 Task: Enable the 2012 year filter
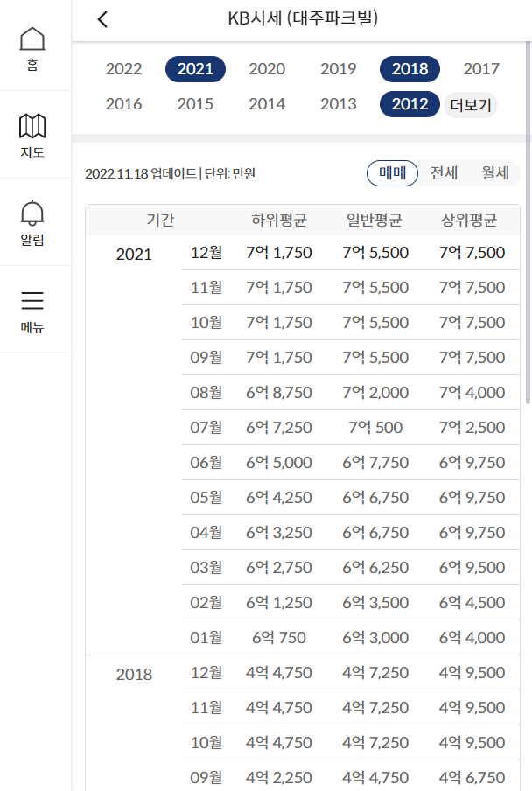pyautogui.click(x=409, y=104)
